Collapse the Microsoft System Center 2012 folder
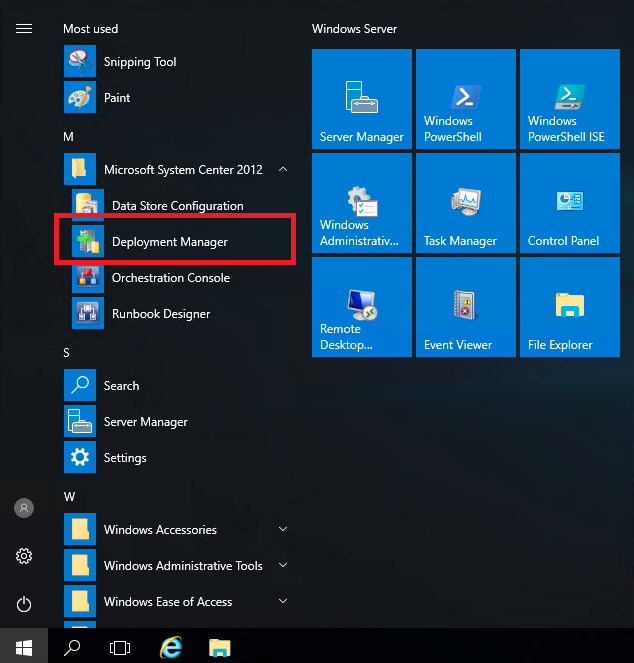Screen dimensions: 634x663 click(283, 170)
